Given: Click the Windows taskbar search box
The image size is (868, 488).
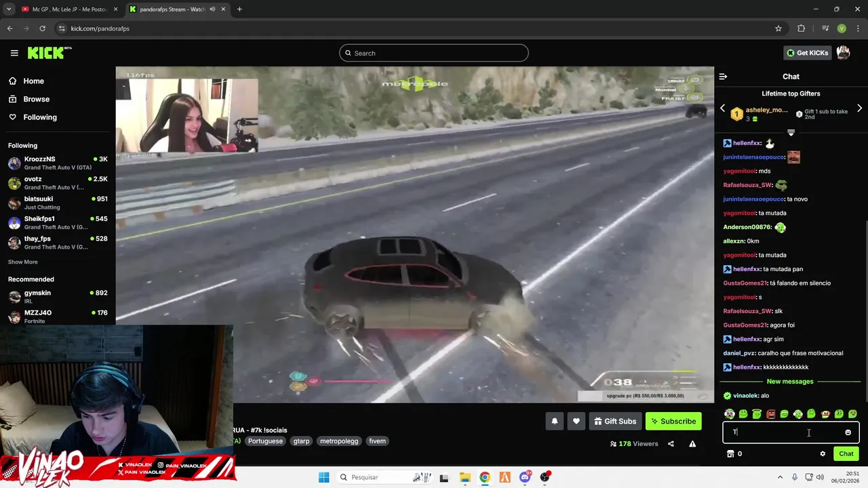Looking at the screenshot, I should tap(383, 477).
